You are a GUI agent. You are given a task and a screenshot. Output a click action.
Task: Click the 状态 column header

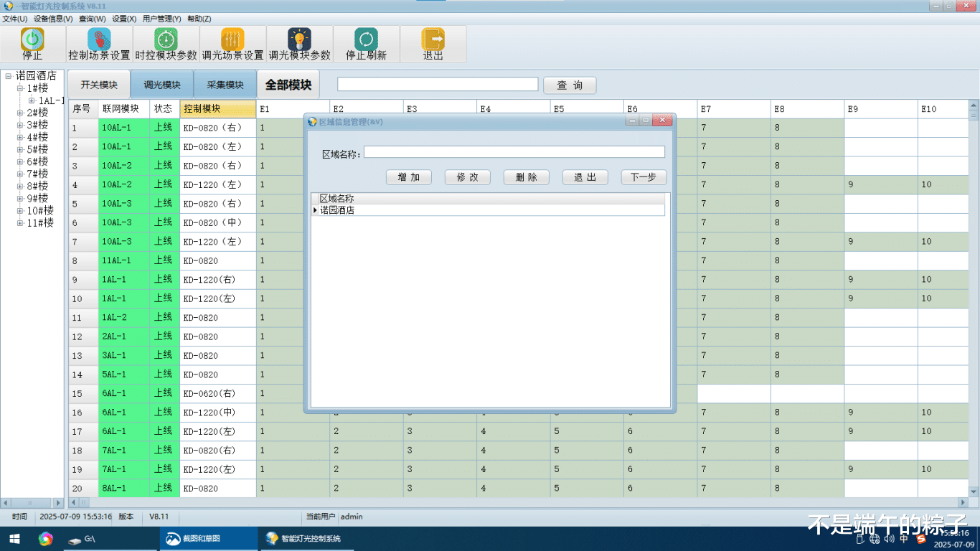(164, 109)
